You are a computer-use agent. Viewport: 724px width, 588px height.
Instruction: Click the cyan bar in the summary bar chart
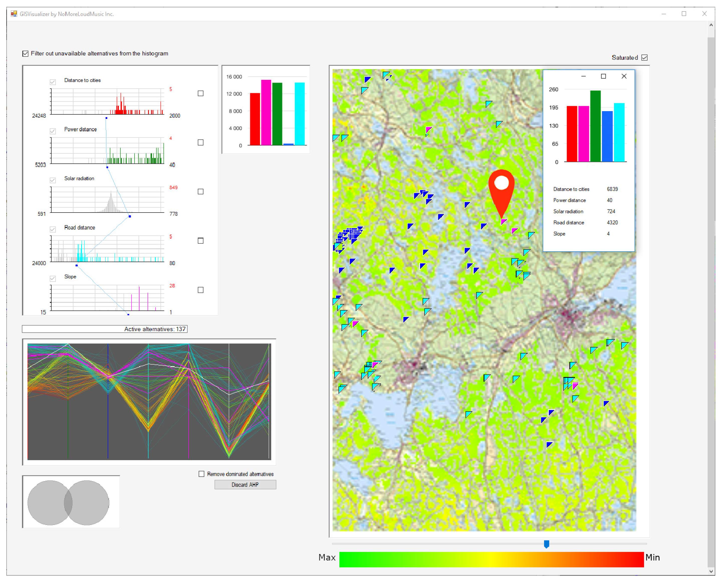point(299,113)
